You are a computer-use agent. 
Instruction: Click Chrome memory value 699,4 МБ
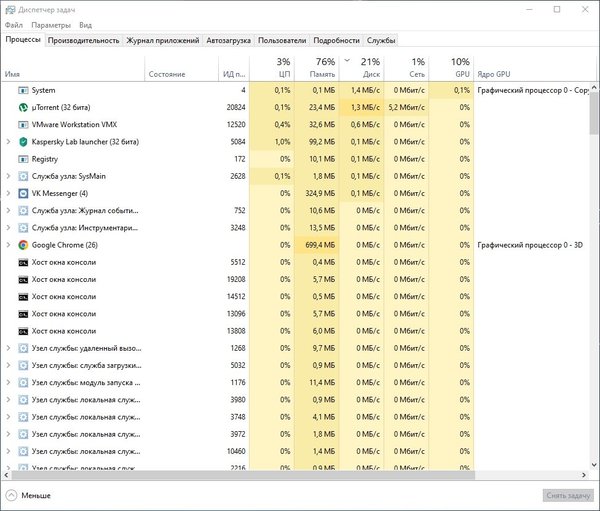(320, 245)
